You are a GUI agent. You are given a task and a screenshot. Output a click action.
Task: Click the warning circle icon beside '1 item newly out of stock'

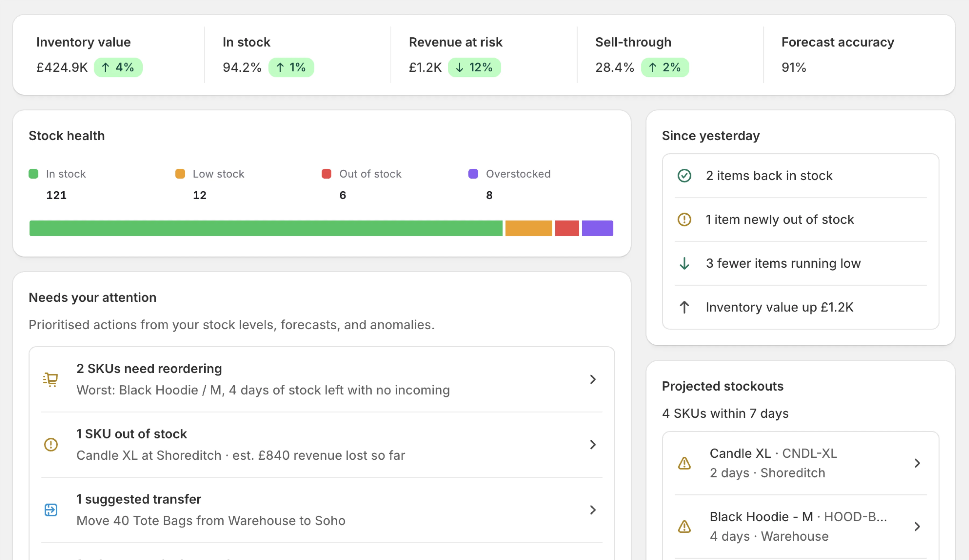coord(684,219)
